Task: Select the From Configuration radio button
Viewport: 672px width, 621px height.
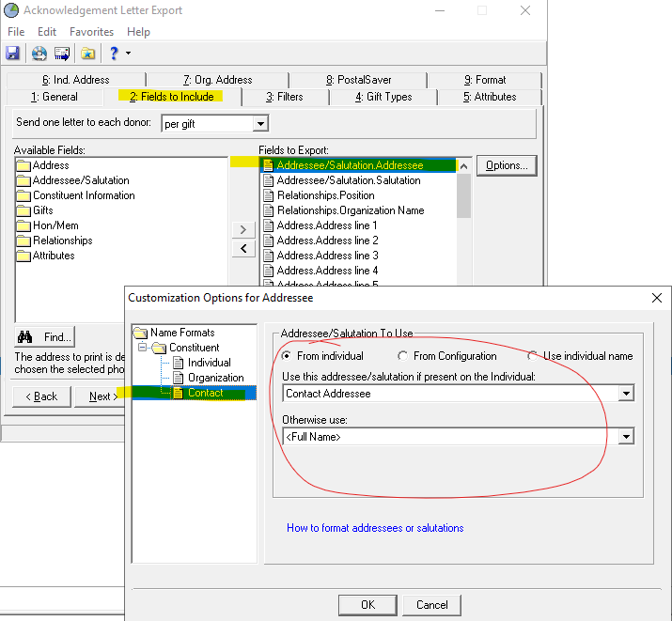Action: [402, 356]
